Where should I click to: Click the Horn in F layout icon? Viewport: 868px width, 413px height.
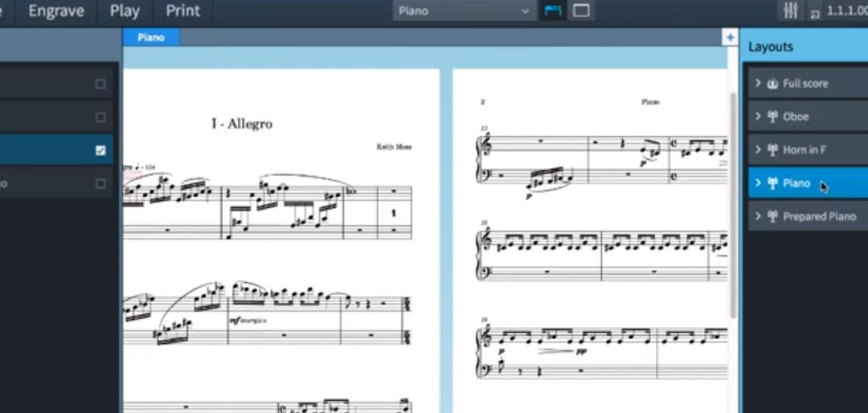773,150
